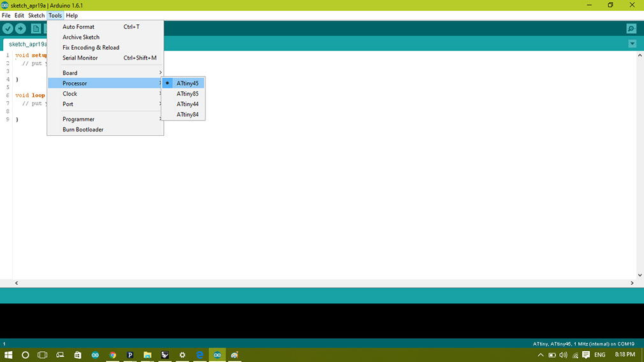This screenshot has width=644, height=362.
Task: Open Microsoft Store taskbar icon
Action: click(78, 355)
